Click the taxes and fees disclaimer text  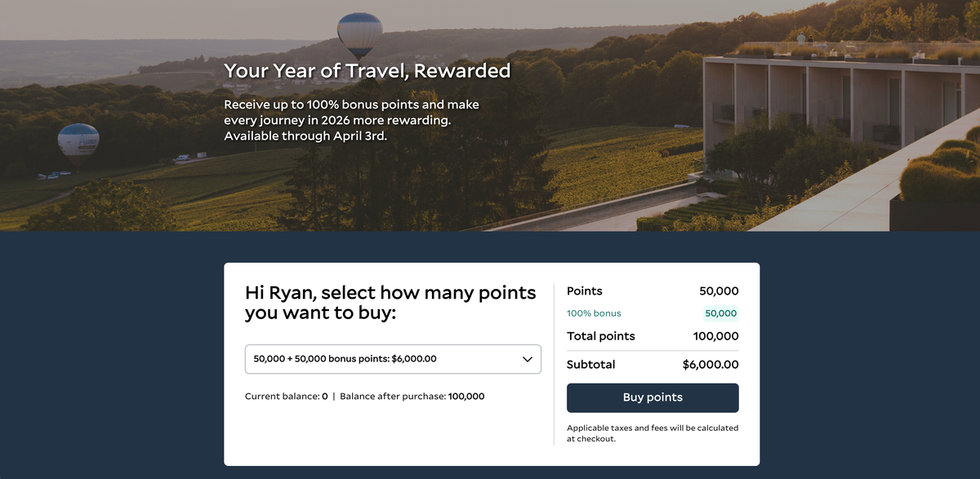coord(653,432)
